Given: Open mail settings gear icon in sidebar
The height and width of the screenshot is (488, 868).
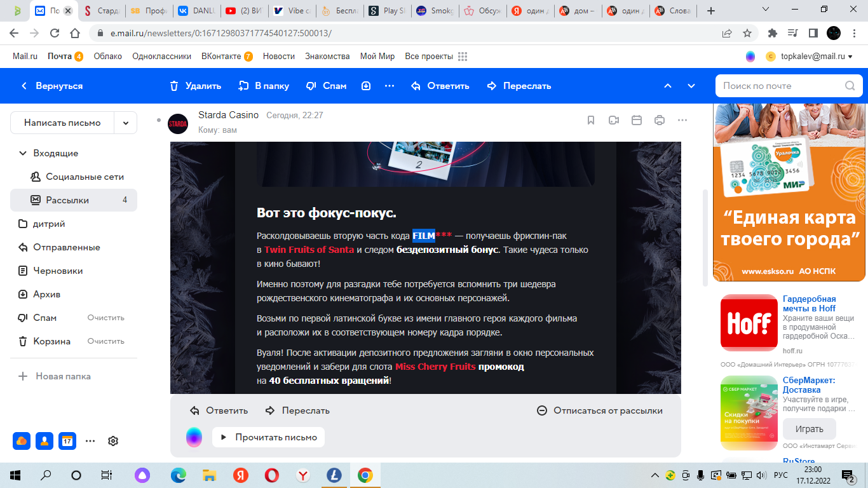Looking at the screenshot, I should tap(113, 441).
